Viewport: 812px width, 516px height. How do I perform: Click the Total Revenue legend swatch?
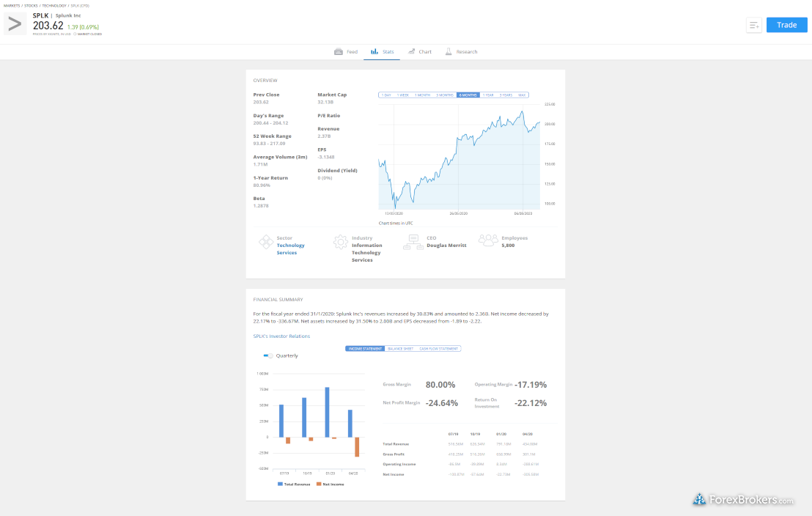280,484
